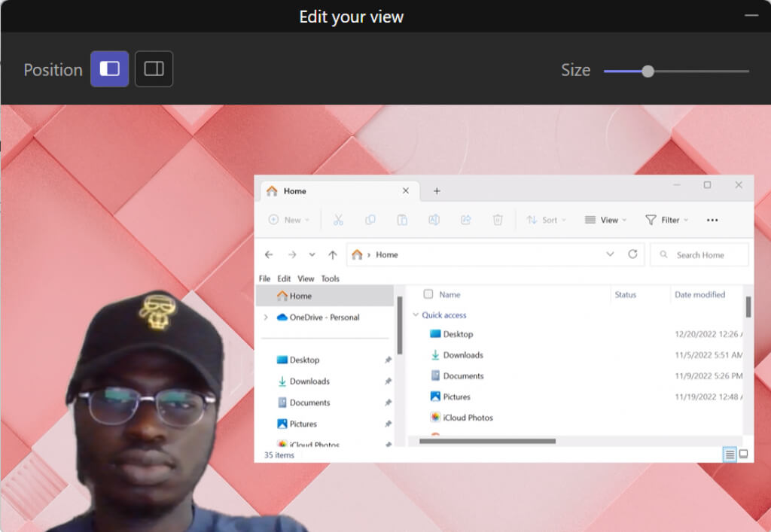Click the pin icon next to Pictures
The image size is (771, 532).
pos(388,424)
